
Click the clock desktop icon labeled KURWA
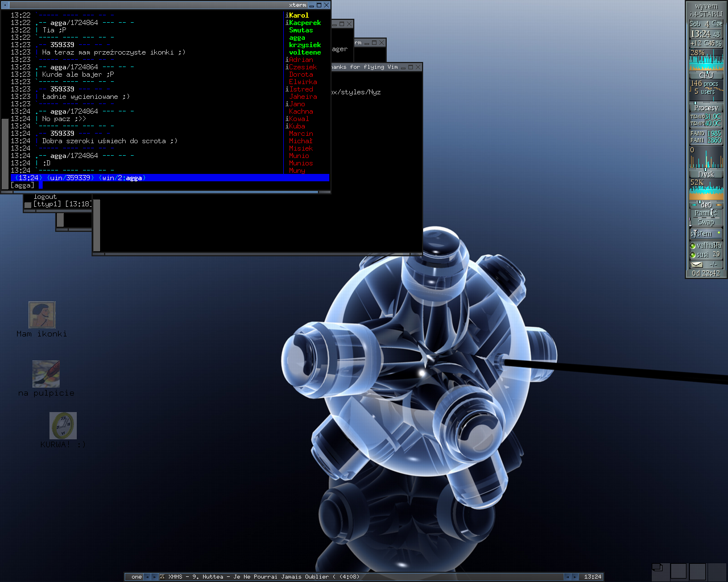[63, 426]
